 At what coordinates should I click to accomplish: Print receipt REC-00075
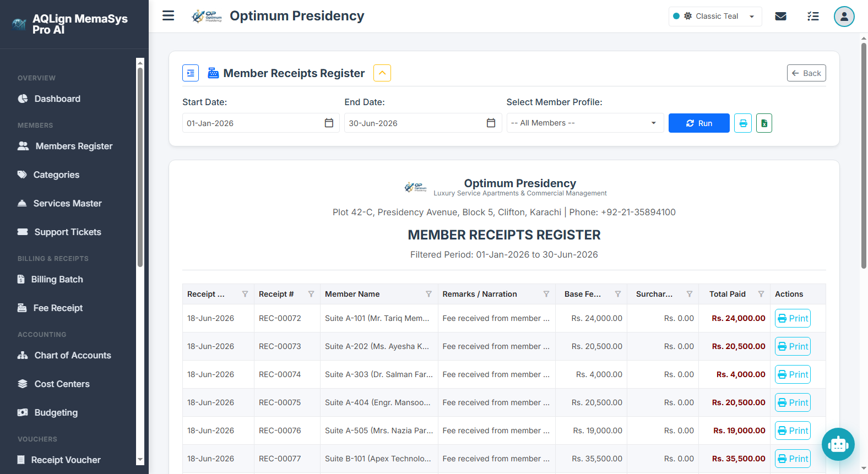(793, 402)
